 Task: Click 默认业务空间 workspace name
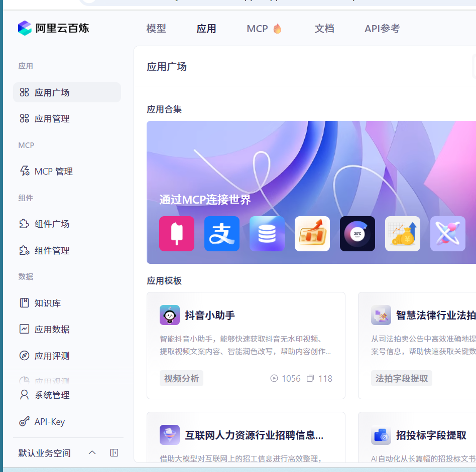44,453
